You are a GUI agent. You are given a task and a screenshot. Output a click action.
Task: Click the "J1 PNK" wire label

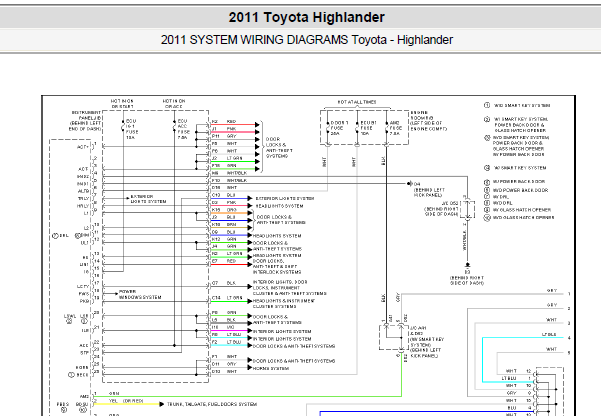coord(224,129)
